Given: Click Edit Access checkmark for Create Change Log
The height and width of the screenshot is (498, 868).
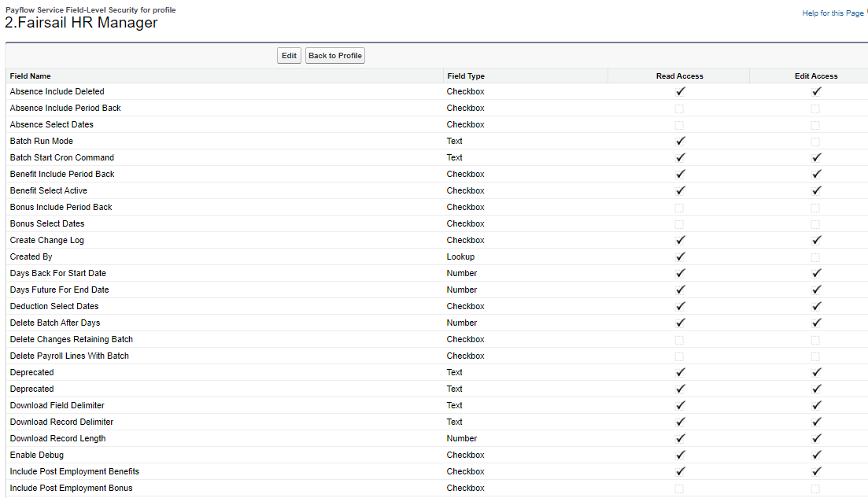Looking at the screenshot, I should coord(816,241).
